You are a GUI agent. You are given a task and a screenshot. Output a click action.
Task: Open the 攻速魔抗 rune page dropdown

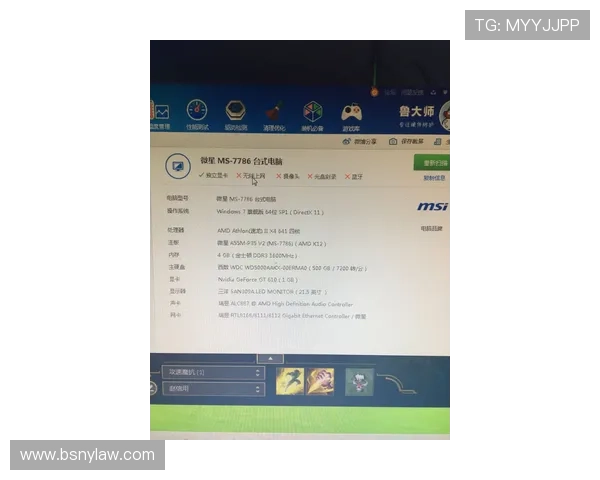pos(213,372)
